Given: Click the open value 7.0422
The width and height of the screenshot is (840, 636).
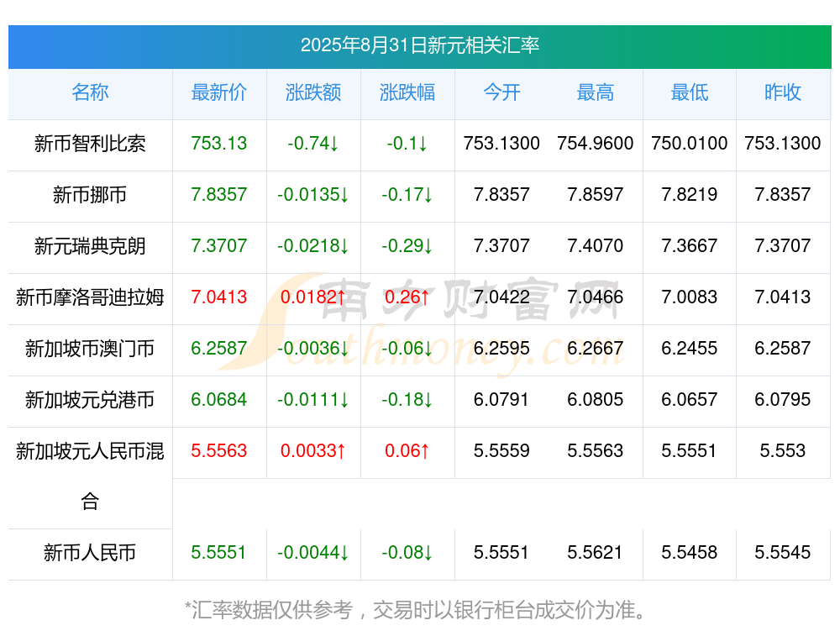Looking at the screenshot, I should pos(501,297).
